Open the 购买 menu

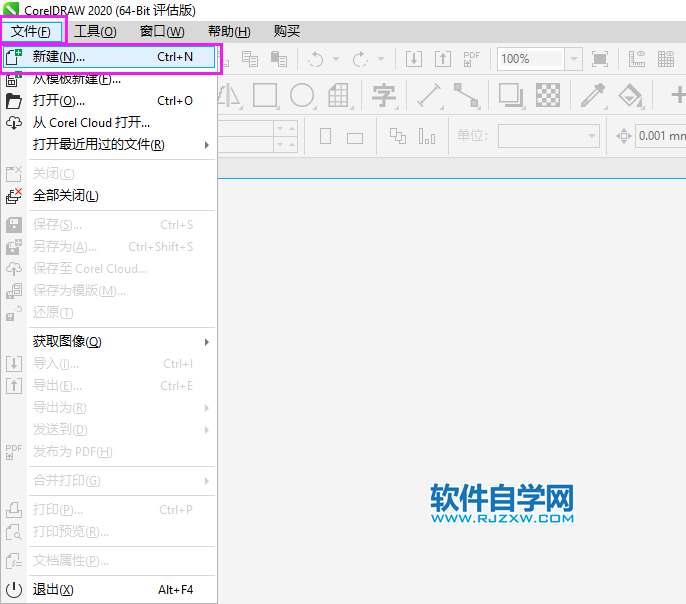[287, 31]
